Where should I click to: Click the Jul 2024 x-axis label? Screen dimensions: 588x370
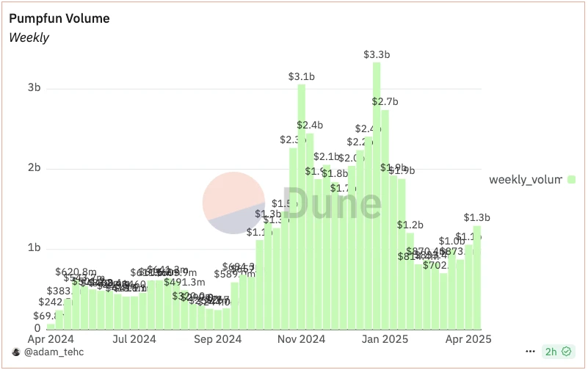(136, 339)
